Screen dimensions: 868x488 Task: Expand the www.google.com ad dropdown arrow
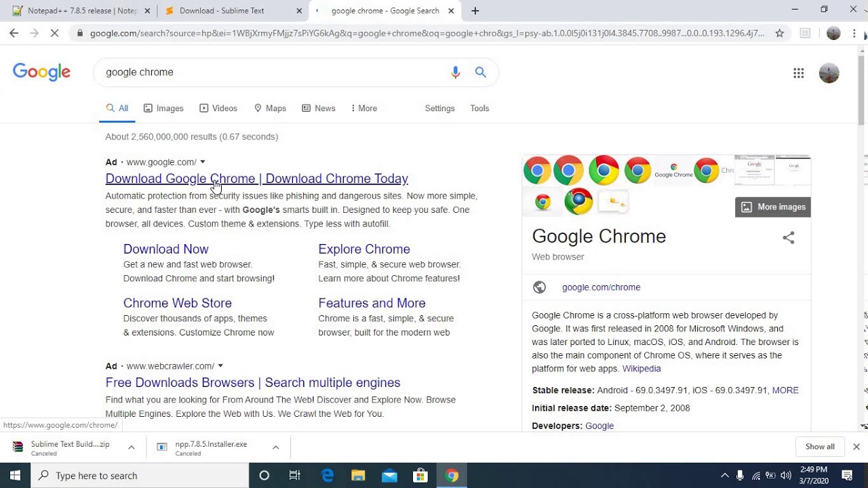(202, 162)
